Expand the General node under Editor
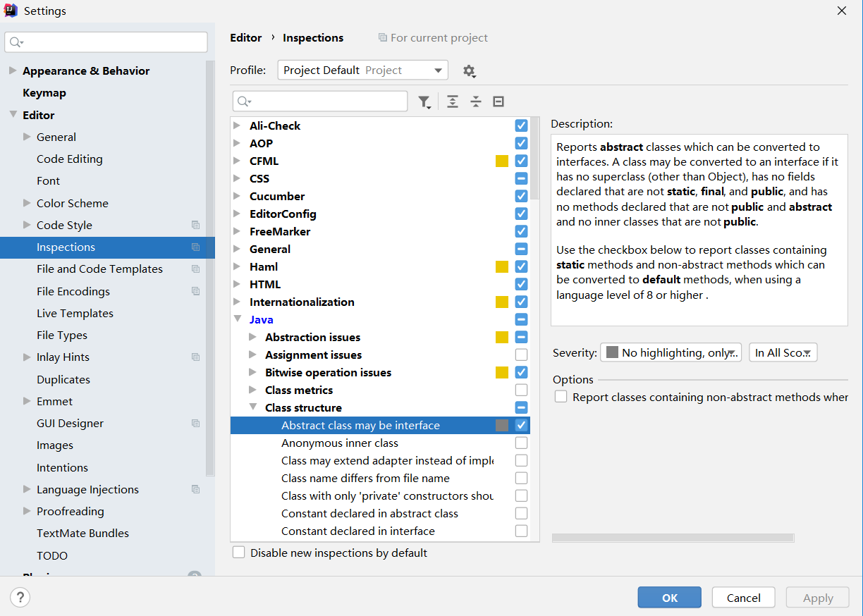The height and width of the screenshot is (616, 863). pyautogui.click(x=27, y=137)
